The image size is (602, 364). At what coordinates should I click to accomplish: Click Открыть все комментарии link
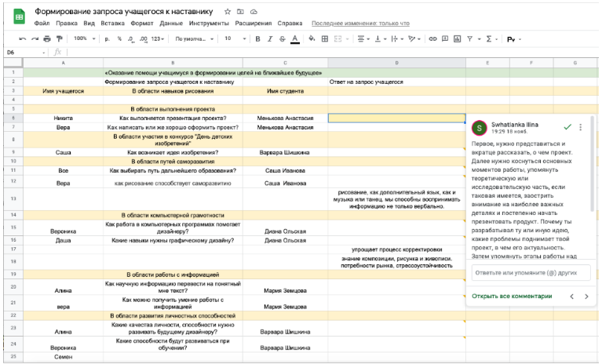click(511, 297)
